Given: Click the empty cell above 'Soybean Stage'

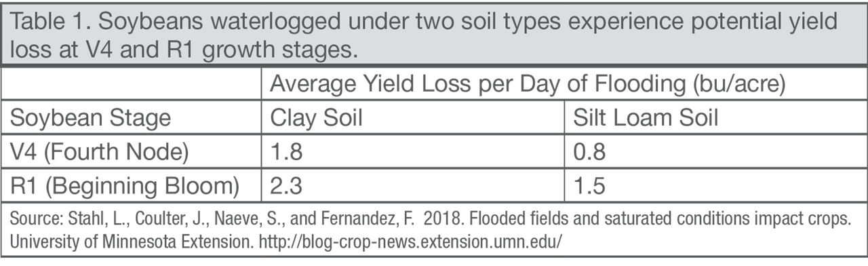Looking at the screenshot, I should [x=132, y=85].
